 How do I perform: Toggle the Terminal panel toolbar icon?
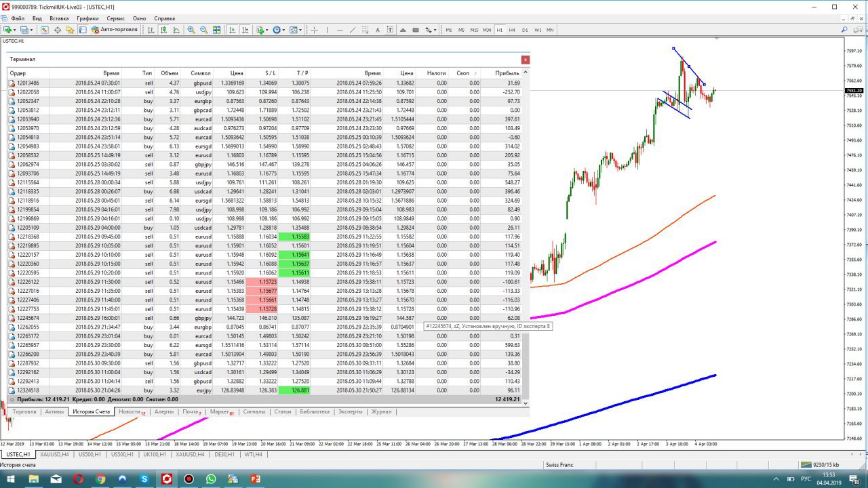(83, 30)
